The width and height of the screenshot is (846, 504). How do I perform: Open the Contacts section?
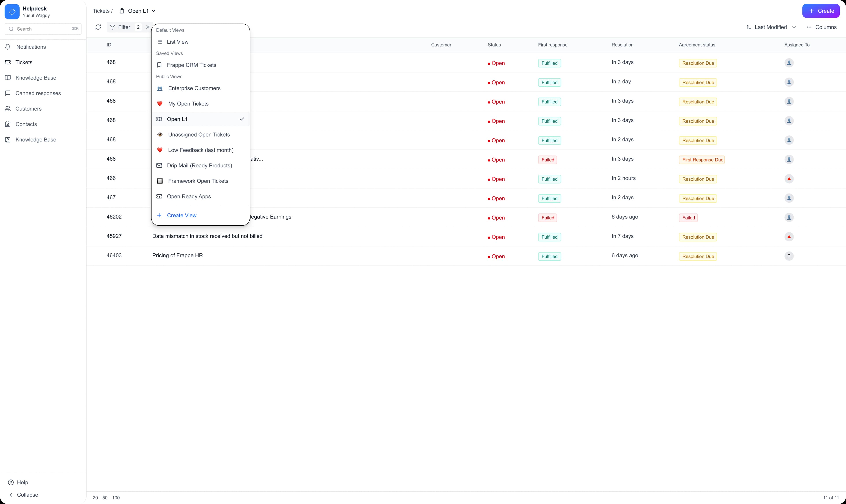[x=26, y=124]
